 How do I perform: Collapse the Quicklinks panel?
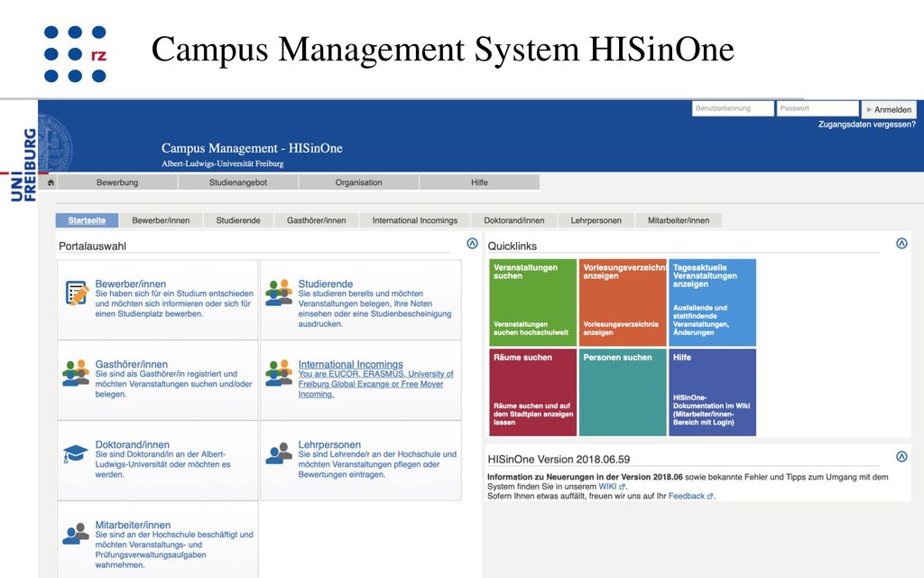pos(901,243)
